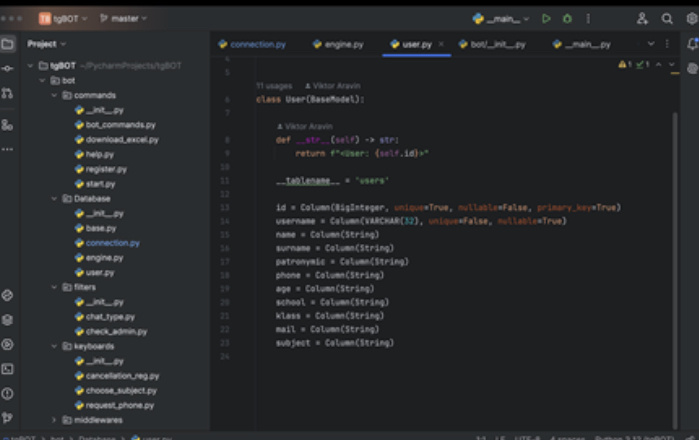Collapse the bot folder
Image resolution: width=699 pixels, height=440 pixels.
(42, 80)
